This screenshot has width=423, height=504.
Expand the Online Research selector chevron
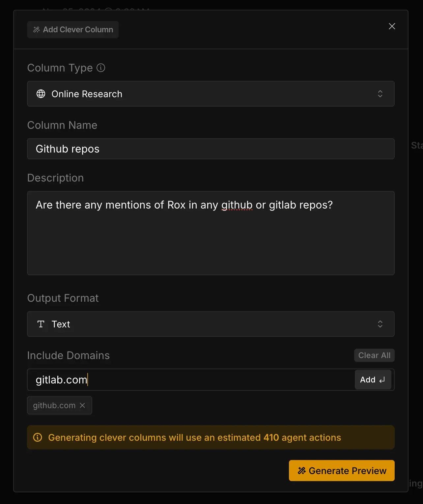coord(380,94)
